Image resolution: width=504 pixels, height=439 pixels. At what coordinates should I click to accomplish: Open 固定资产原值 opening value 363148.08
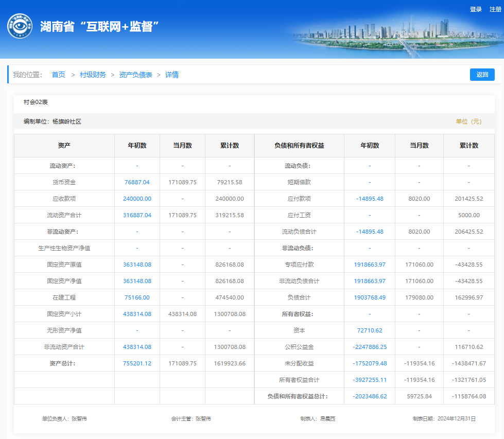137,265
